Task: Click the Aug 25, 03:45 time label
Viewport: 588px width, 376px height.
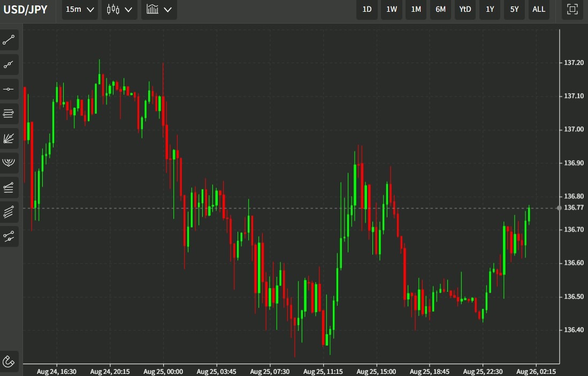Action: (216, 372)
